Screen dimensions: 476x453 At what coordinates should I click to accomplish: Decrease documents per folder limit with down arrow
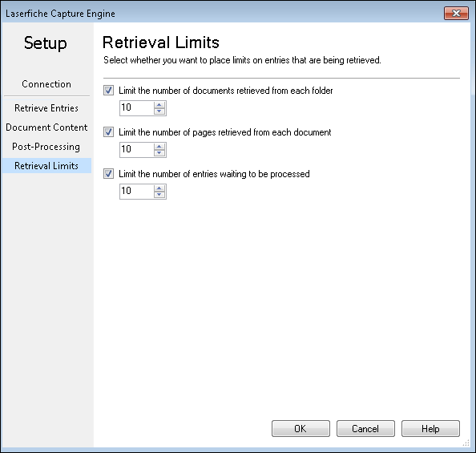(x=159, y=111)
